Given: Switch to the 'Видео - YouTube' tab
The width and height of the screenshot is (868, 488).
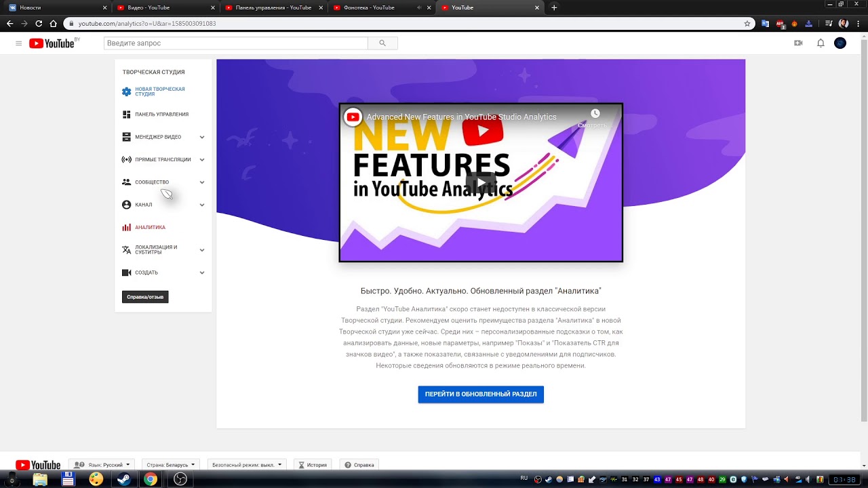Looking at the screenshot, I should coord(164,7).
